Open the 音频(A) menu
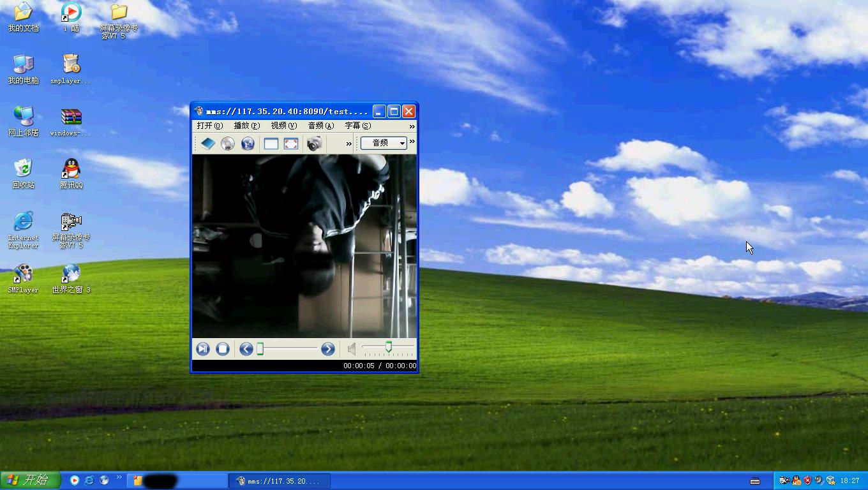The image size is (868, 490). (x=320, y=126)
